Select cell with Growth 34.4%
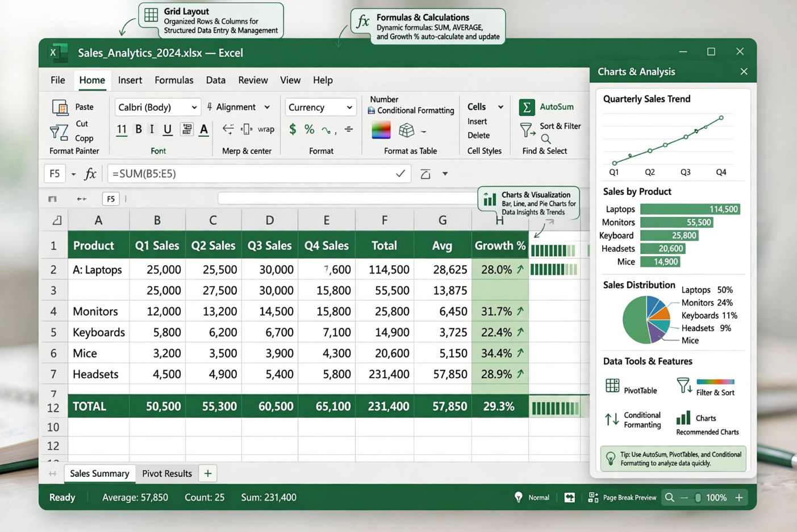 point(500,353)
